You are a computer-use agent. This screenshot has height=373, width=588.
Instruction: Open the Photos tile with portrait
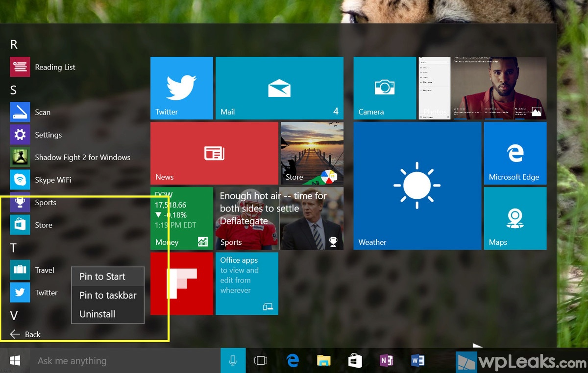point(482,88)
